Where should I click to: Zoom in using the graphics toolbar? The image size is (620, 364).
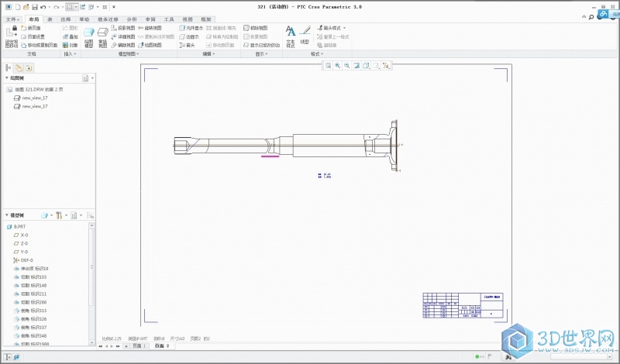click(x=337, y=66)
